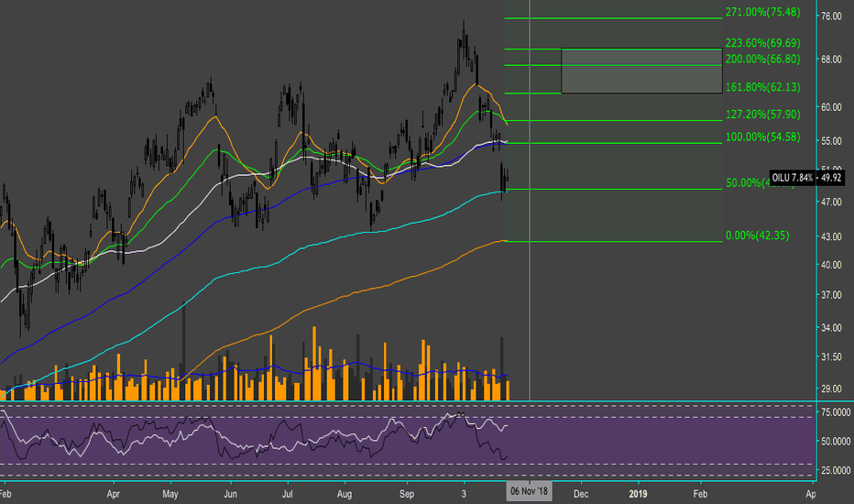Click the 76.00 price axis label

[831, 16]
